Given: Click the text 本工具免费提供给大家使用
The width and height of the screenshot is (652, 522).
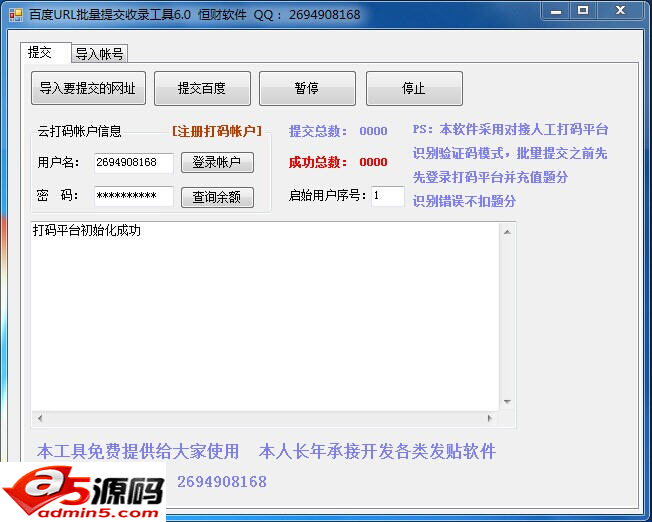Looking at the screenshot, I should [x=138, y=451].
